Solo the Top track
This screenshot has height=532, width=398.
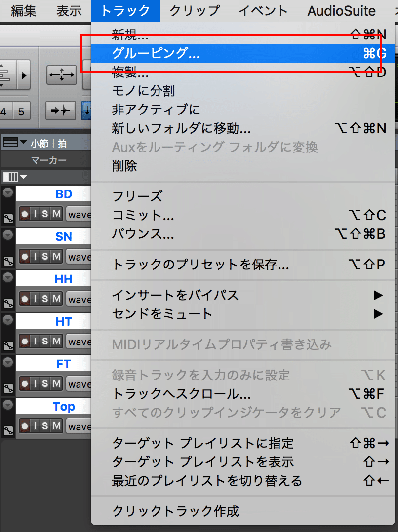(x=45, y=426)
